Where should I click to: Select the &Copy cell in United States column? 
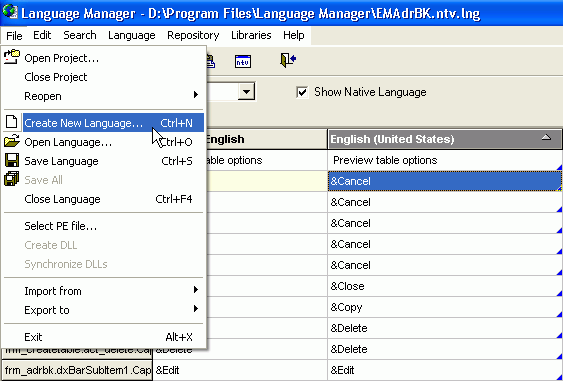tap(445, 307)
